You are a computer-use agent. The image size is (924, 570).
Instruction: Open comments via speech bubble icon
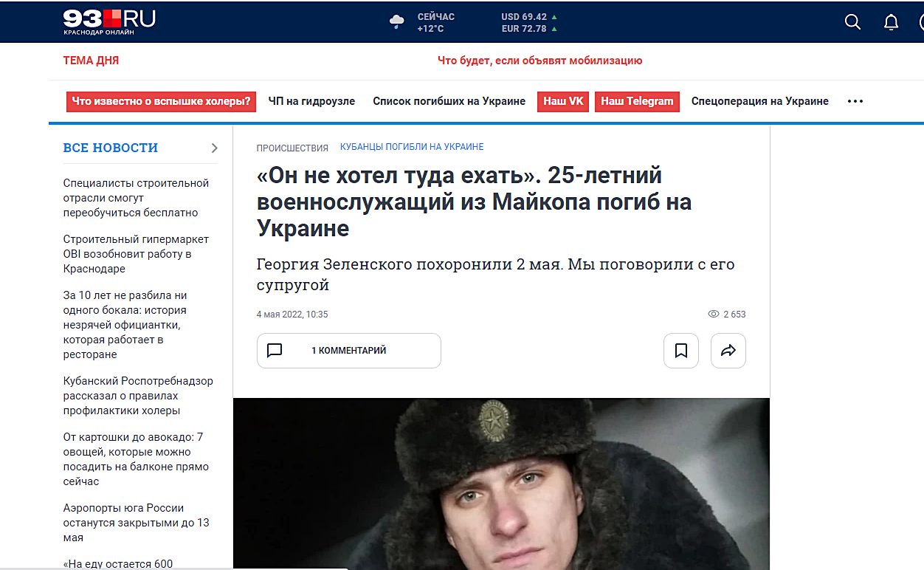[x=275, y=350]
